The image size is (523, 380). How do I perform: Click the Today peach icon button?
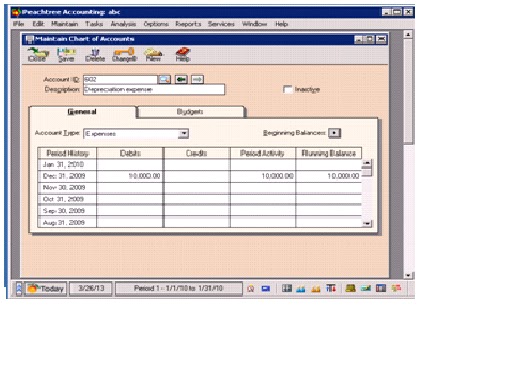[x=46, y=289]
